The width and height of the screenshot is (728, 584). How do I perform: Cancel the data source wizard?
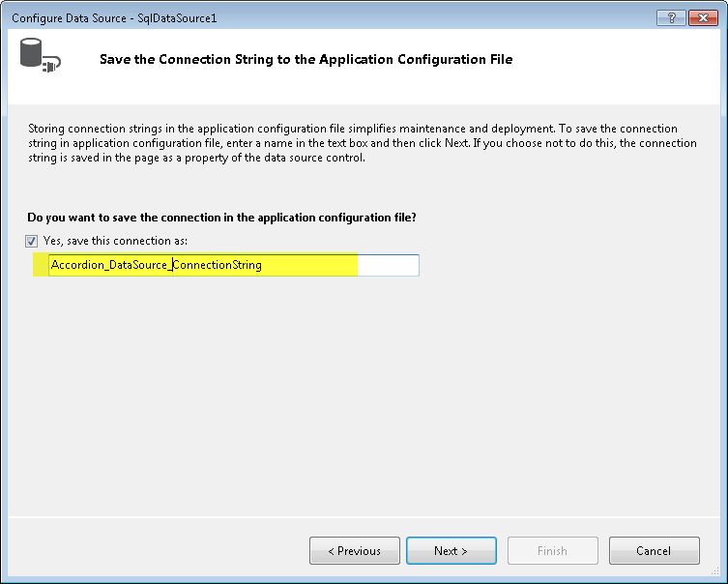pos(654,551)
